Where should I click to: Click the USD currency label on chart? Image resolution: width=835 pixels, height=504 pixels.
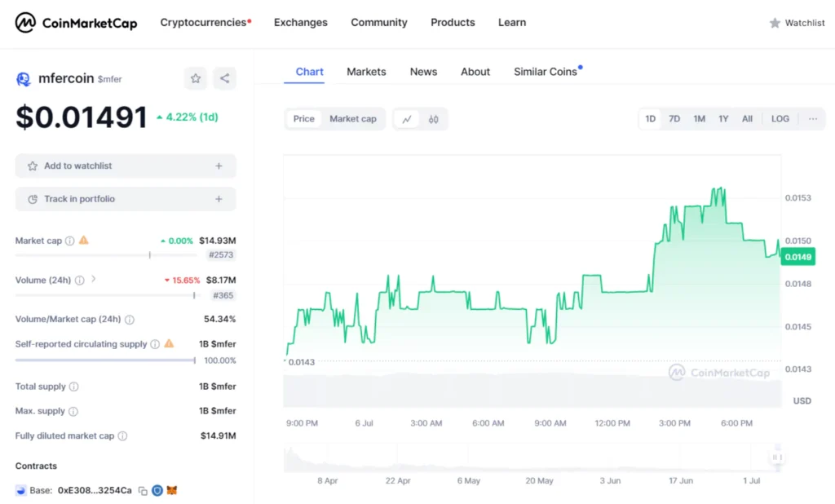(x=802, y=400)
